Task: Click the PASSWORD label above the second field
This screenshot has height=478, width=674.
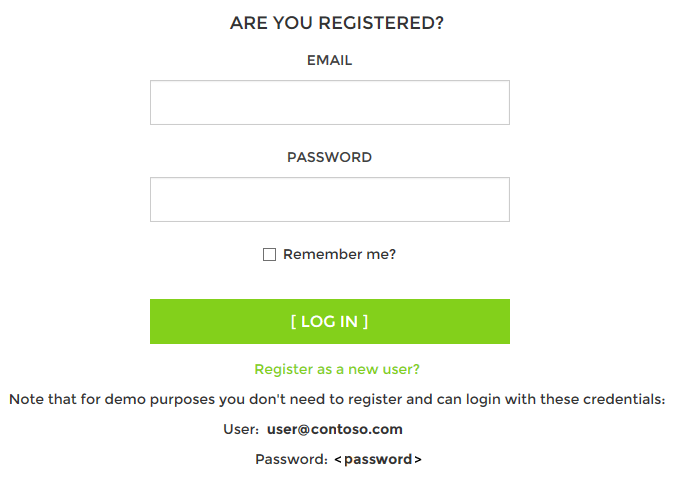Action: pyautogui.click(x=329, y=157)
